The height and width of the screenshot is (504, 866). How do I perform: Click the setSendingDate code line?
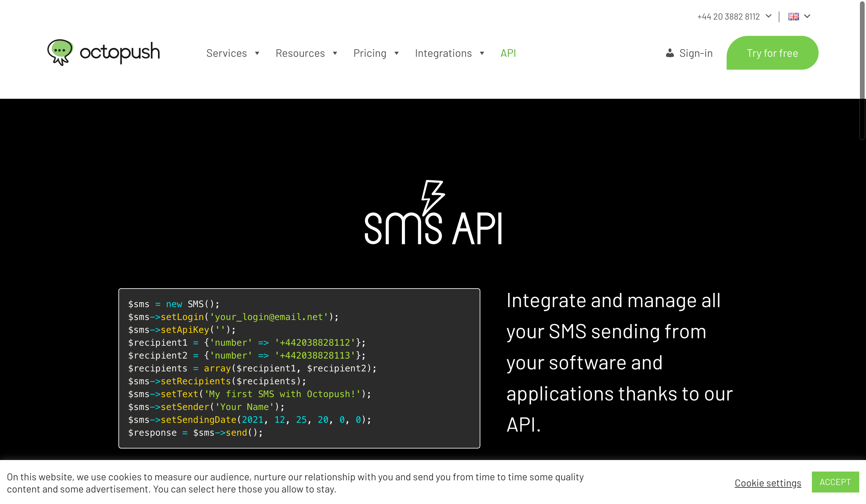coord(250,420)
